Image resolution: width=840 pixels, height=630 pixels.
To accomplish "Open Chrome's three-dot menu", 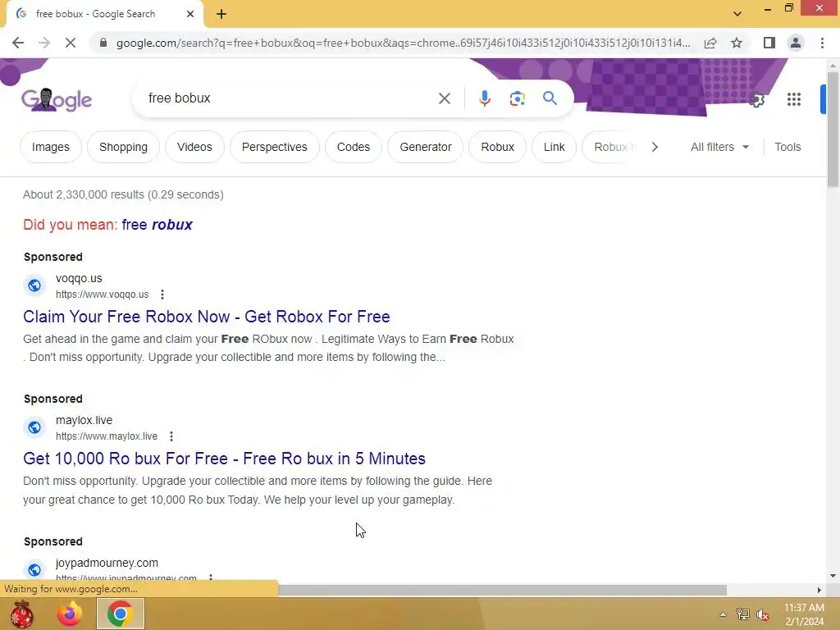I will tap(822, 43).
